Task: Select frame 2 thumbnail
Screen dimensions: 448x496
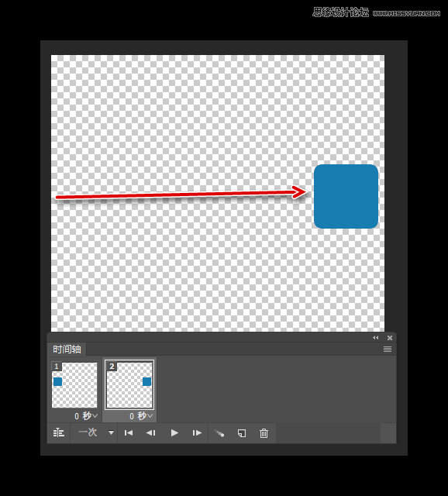Action: 129,385
